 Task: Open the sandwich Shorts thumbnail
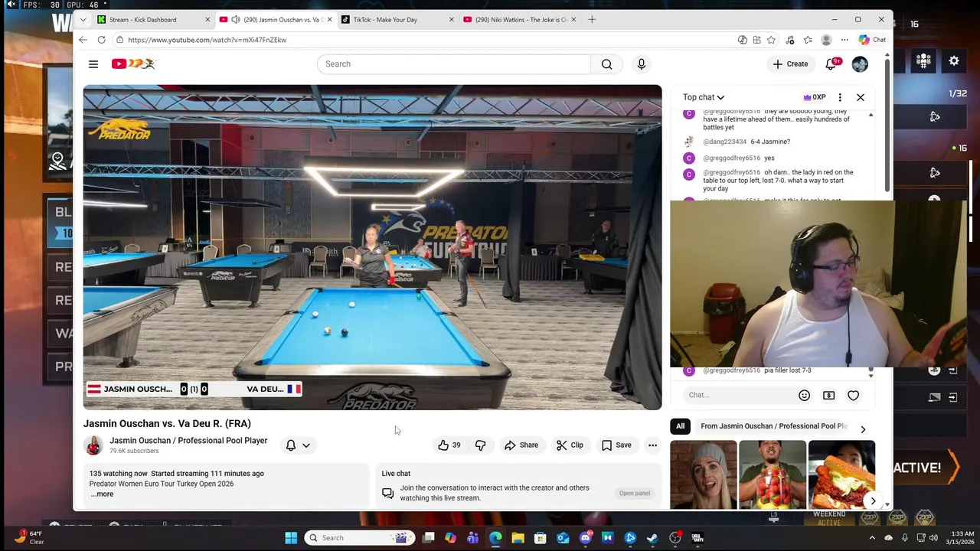[841, 474]
